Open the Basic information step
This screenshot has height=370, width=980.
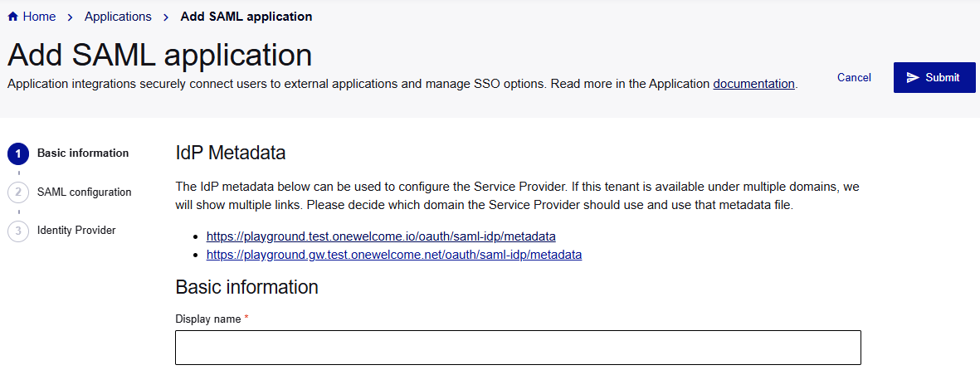click(x=83, y=153)
